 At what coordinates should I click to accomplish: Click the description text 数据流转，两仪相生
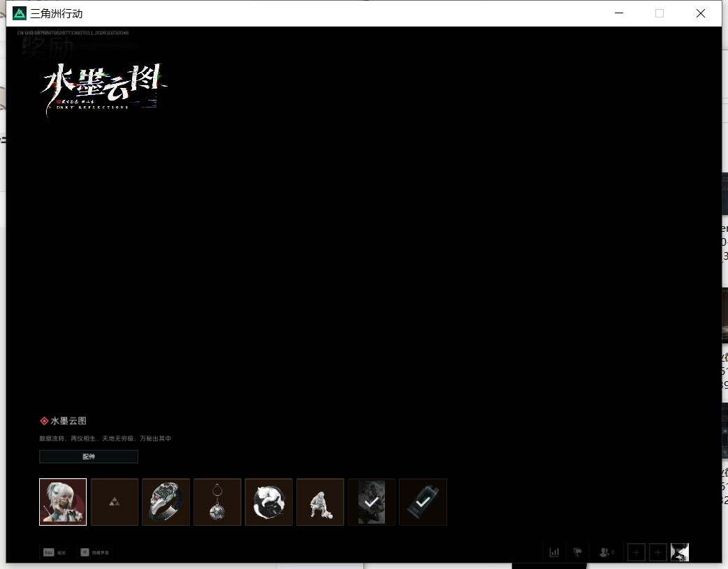105,438
